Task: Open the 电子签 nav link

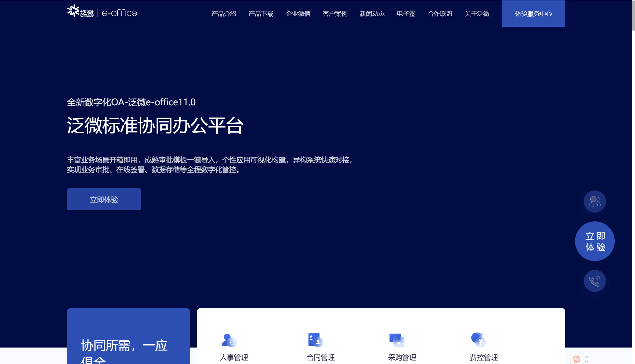Action: tap(406, 14)
